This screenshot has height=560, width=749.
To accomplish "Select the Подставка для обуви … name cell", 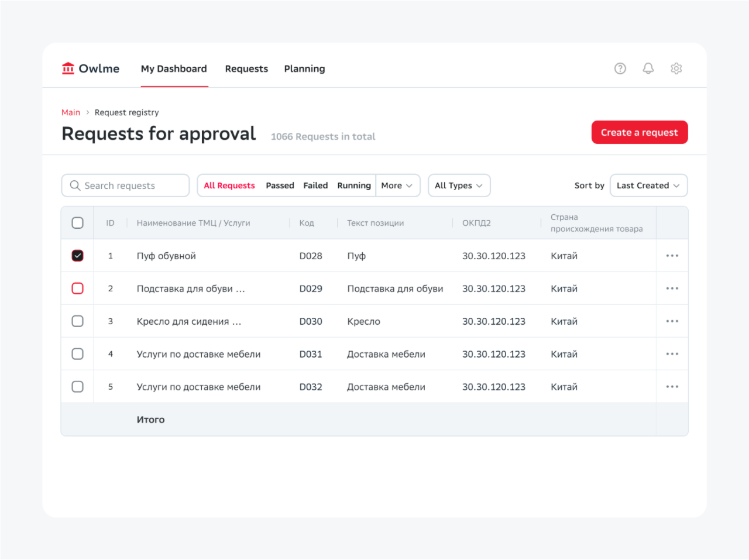I will coord(191,288).
